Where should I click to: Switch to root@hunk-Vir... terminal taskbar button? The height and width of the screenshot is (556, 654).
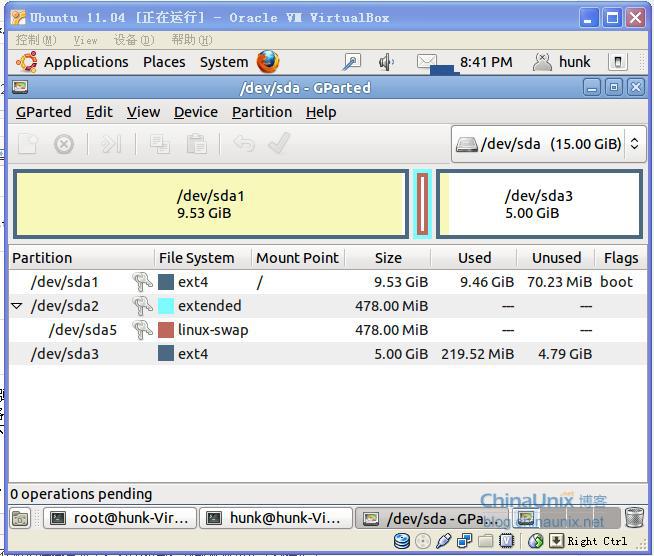pos(120,518)
